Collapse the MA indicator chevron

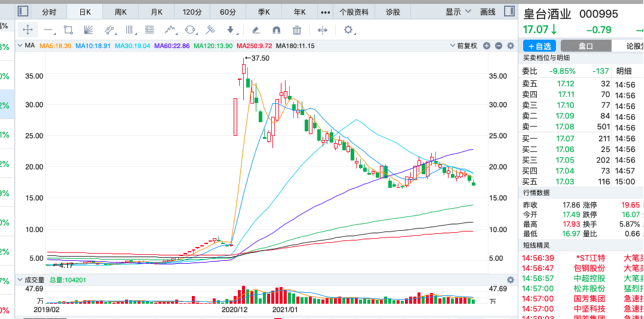click(19, 45)
